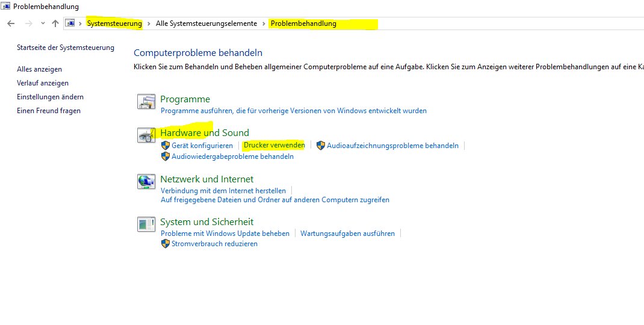Click the shared files and folders access link

(x=275, y=200)
